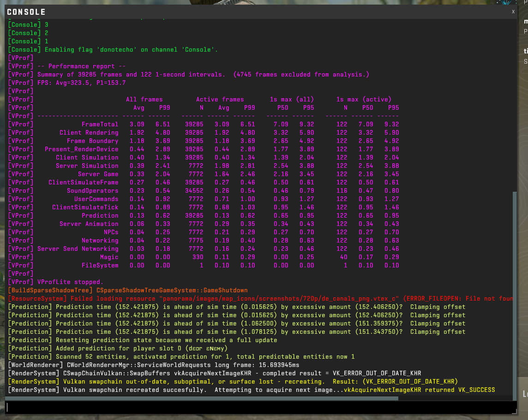528x420 pixels.
Task: Click the '[Console] 1' countdown line
Action: (28, 41)
